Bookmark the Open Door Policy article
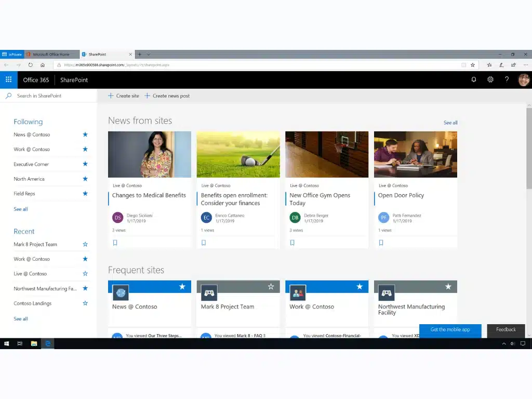Screen dimensions: 532x399 click(381, 243)
